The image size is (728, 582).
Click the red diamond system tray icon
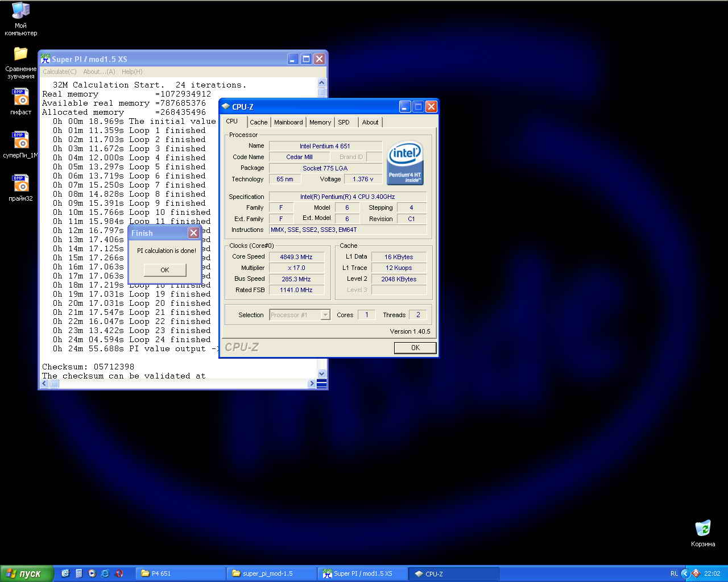click(x=696, y=573)
